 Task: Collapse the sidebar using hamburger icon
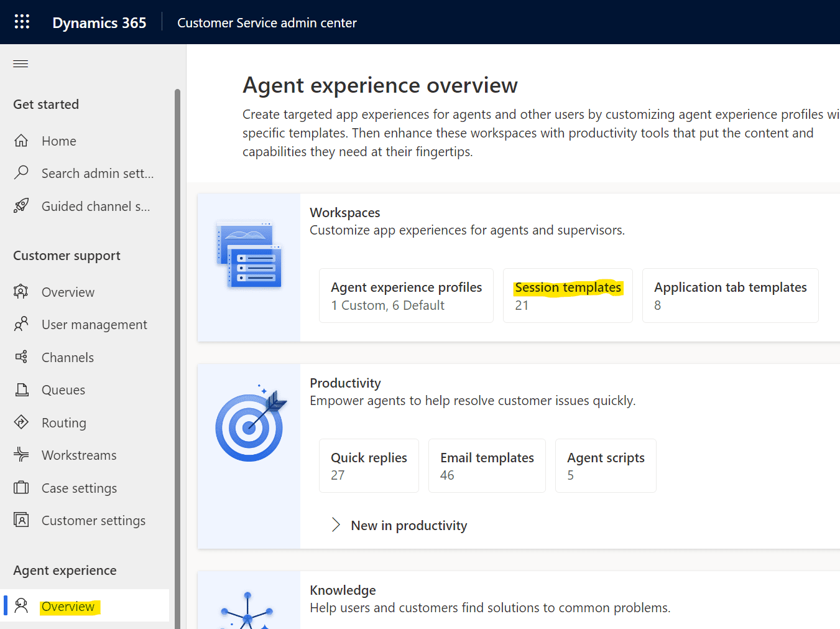21,63
